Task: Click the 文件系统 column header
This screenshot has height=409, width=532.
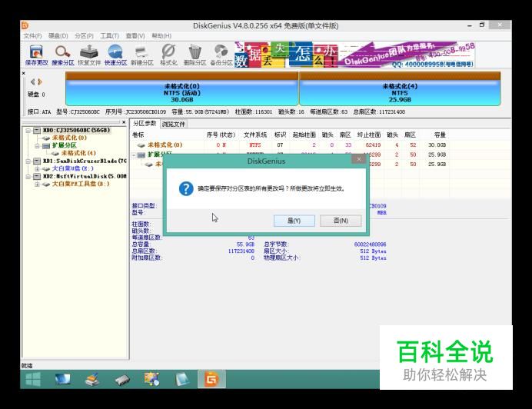Action: pyautogui.click(x=254, y=135)
